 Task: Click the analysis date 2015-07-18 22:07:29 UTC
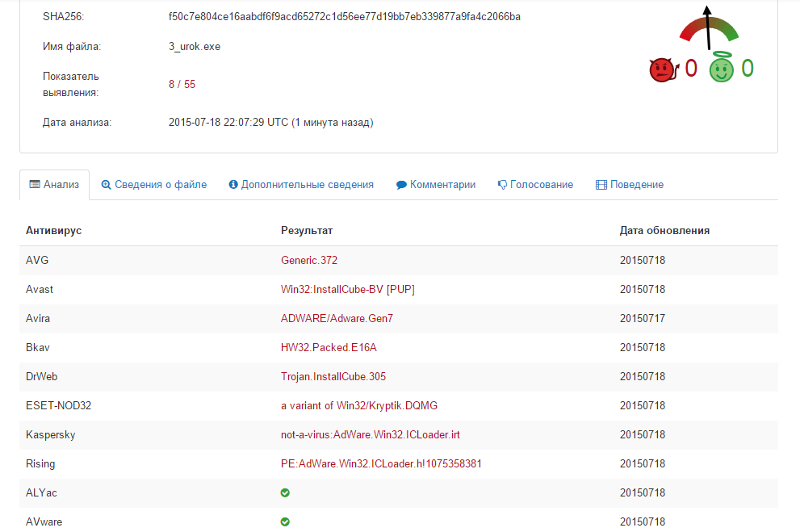tap(228, 123)
